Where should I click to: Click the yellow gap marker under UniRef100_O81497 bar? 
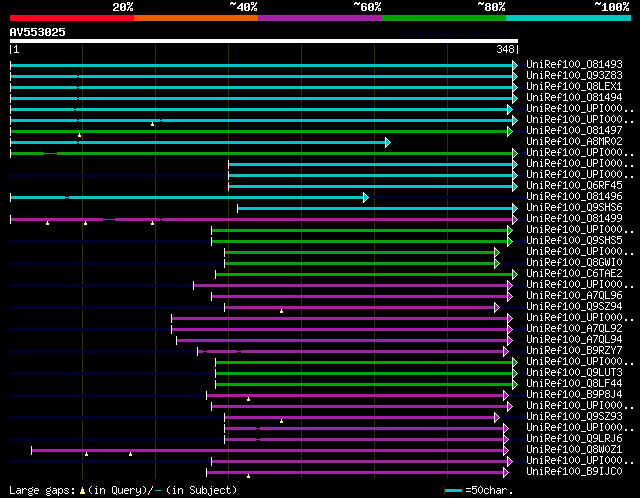click(x=80, y=135)
